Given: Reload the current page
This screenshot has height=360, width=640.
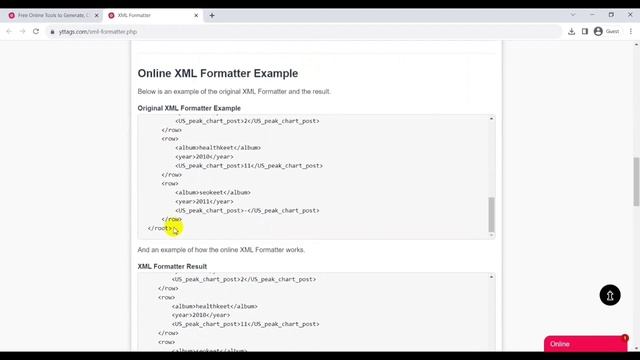Looking at the screenshot, I should 36,31.
